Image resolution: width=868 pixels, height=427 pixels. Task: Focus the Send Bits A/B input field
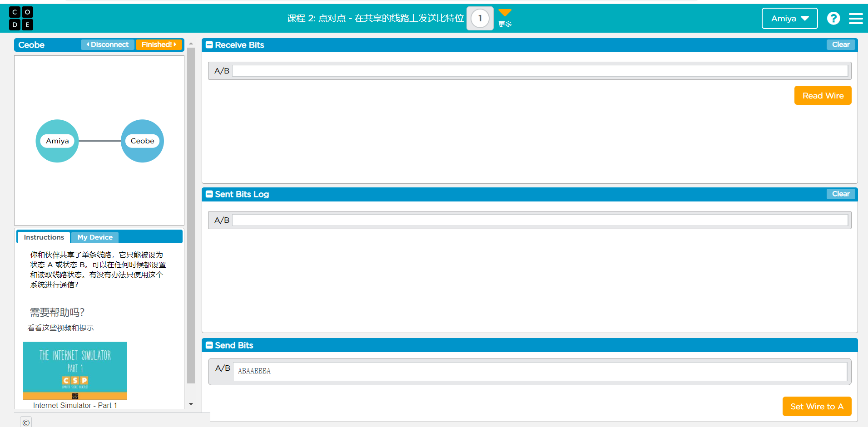(x=540, y=371)
